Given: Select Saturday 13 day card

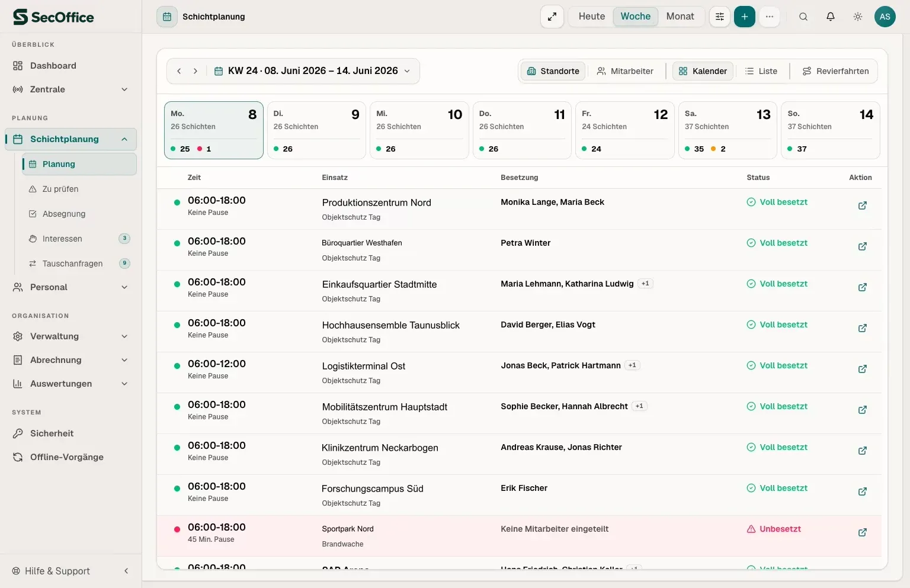Looking at the screenshot, I should pyautogui.click(x=728, y=130).
